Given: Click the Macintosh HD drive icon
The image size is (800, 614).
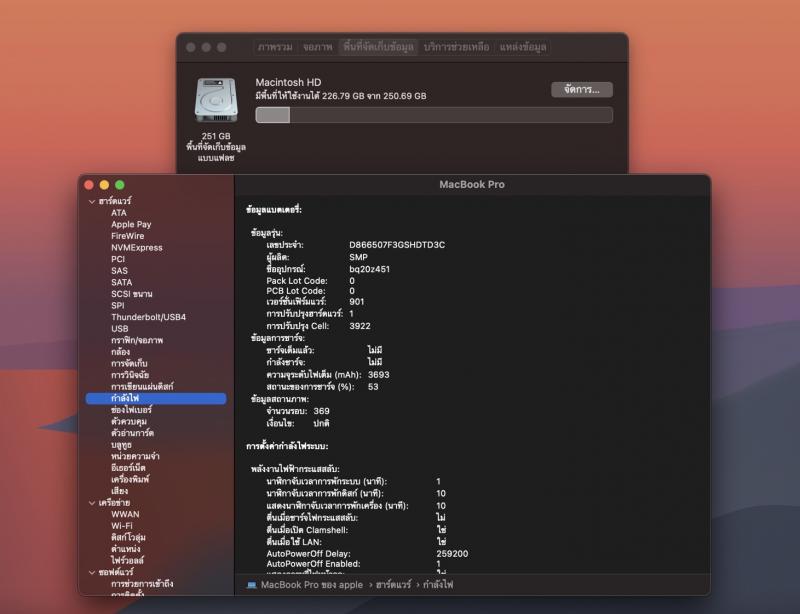Looking at the screenshot, I should point(216,101).
